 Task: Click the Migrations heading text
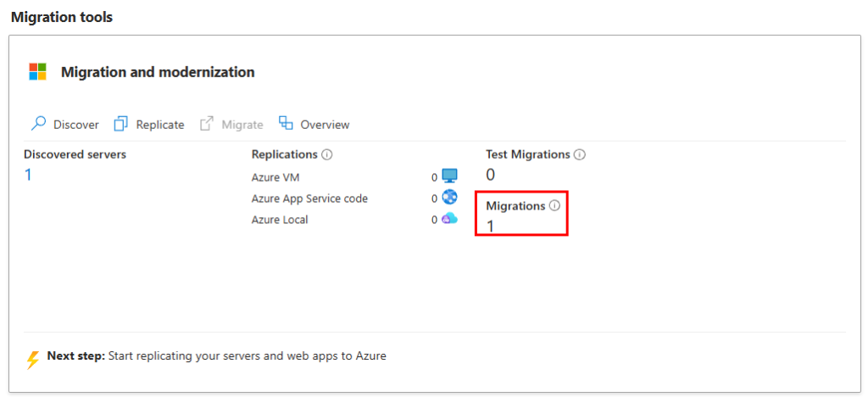(x=516, y=206)
